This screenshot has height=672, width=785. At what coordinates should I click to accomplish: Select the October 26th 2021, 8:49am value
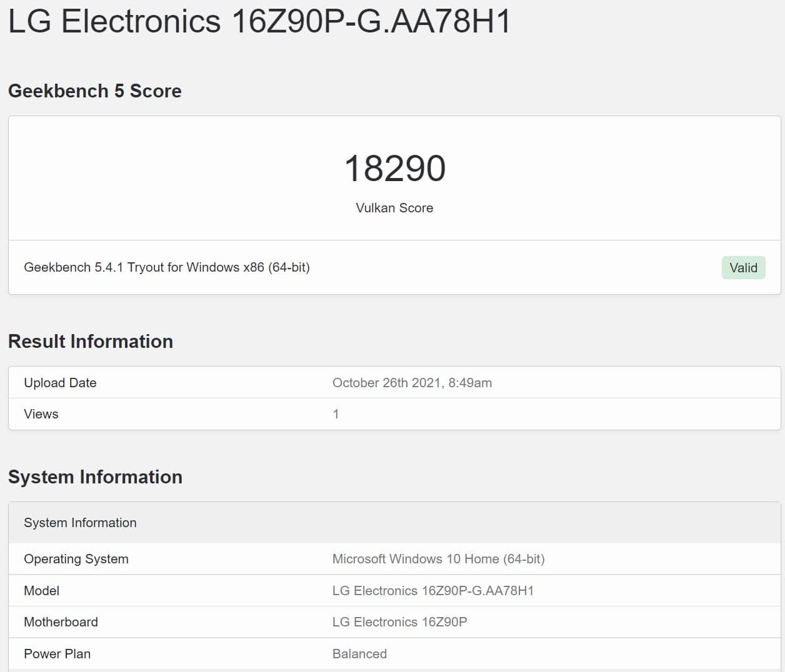coord(412,383)
